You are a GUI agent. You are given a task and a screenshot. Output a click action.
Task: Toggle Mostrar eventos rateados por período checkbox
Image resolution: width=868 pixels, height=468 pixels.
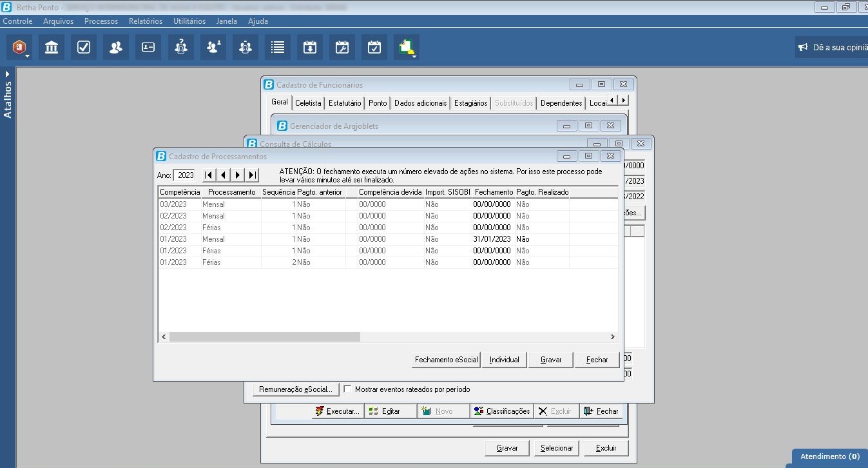[348, 389]
